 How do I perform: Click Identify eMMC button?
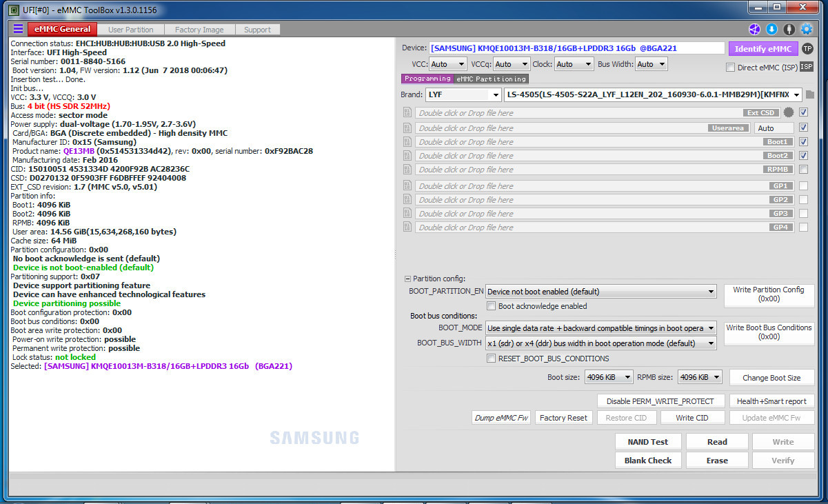pyautogui.click(x=763, y=49)
